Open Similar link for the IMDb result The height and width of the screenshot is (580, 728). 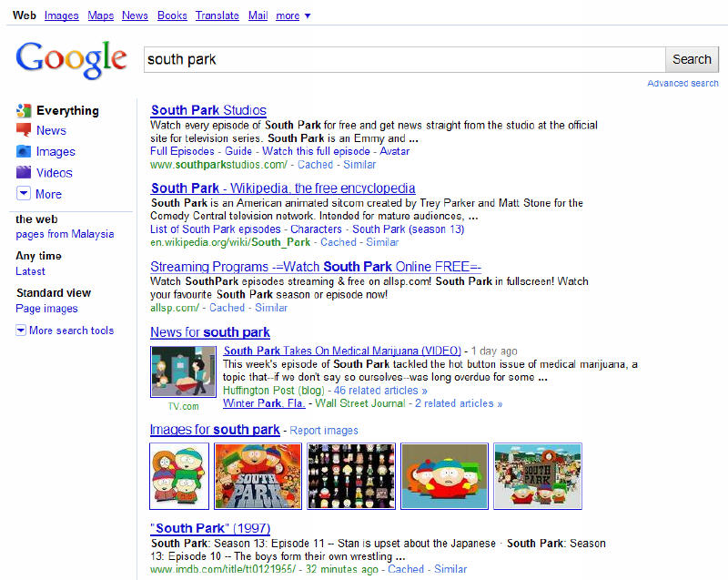tap(450, 569)
